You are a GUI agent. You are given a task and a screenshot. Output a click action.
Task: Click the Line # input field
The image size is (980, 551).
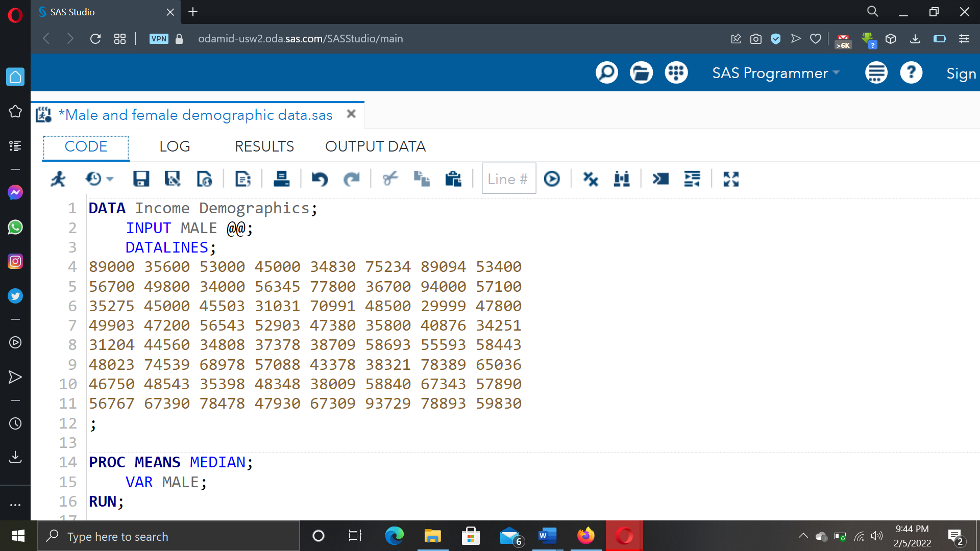coord(508,179)
